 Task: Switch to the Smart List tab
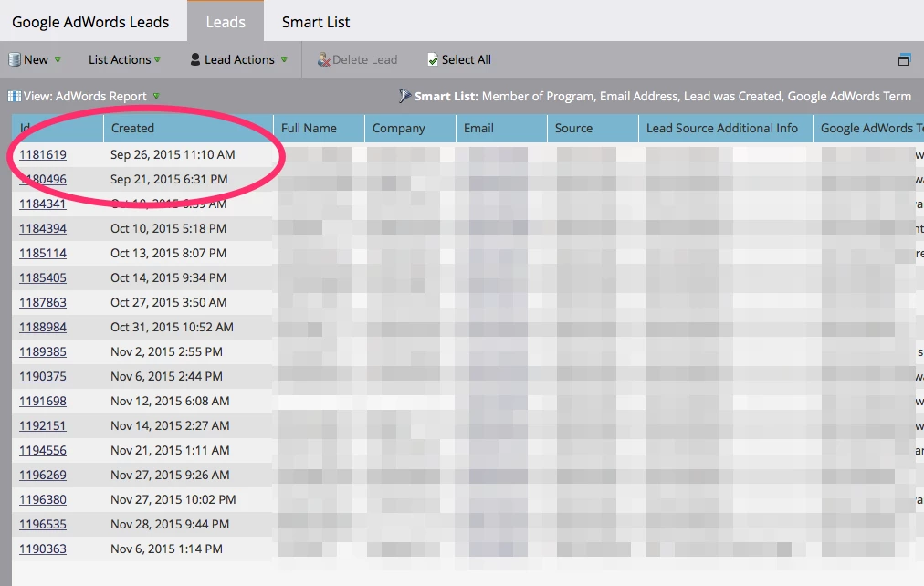pyautogui.click(x=316, y=22)
